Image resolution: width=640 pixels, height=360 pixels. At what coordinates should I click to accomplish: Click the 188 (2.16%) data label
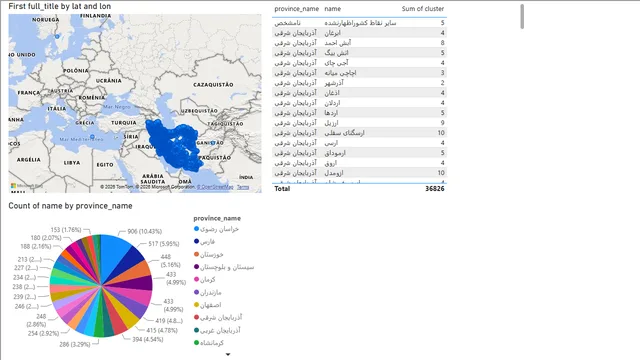tap(36, 246)
